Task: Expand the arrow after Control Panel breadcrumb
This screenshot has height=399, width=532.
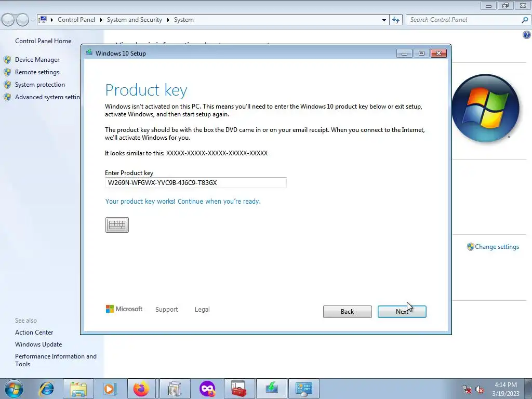Action: click(x=101, y=20)
